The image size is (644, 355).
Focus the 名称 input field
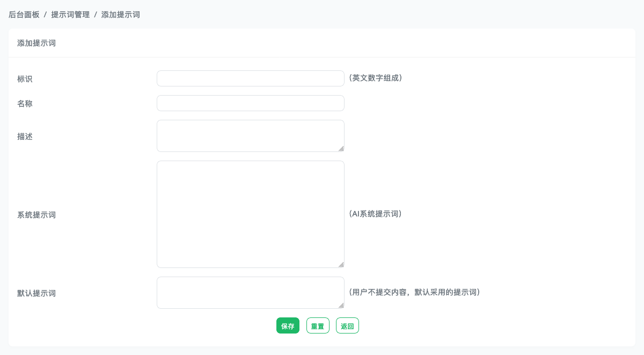click(x=251, y=103)
